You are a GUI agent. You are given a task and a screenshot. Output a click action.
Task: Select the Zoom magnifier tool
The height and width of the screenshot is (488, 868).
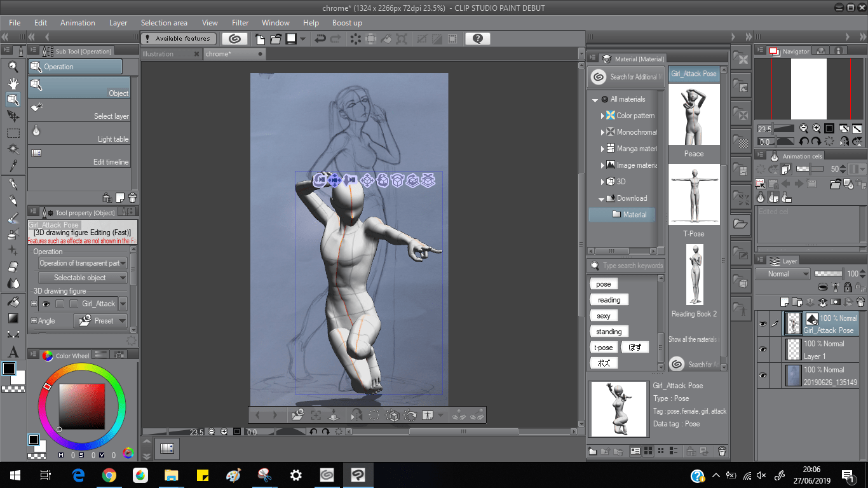click(x=13, y=67)
